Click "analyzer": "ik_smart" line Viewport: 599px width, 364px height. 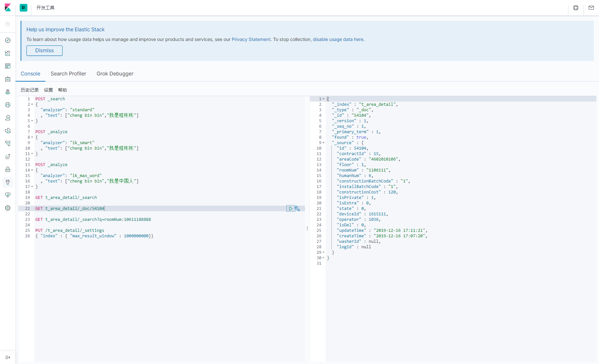pyautogui.click(x=67, y=143)
